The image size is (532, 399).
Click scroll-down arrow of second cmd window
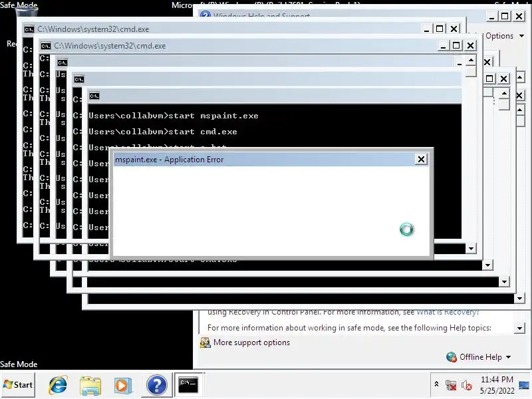471,248
